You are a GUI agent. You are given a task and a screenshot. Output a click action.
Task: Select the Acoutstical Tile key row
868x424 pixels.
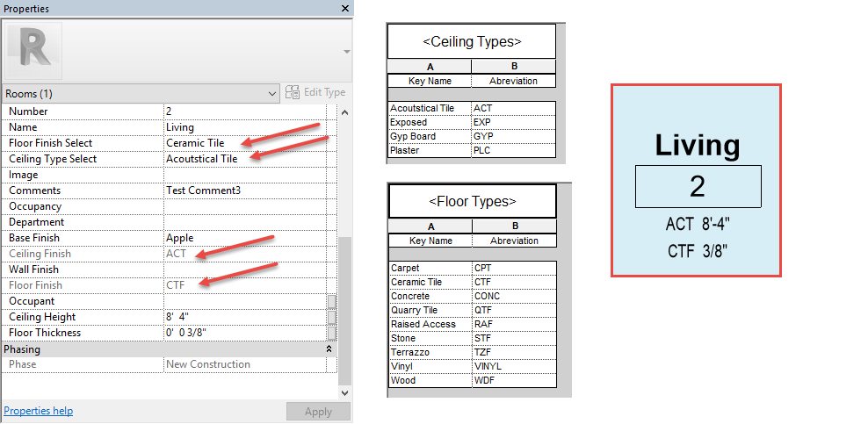pos(472,108)
